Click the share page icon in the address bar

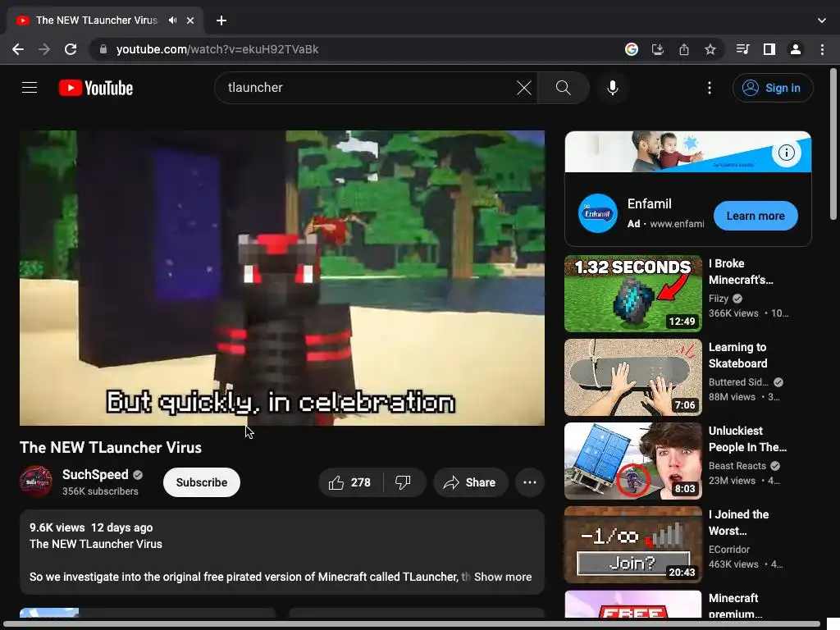684,49
